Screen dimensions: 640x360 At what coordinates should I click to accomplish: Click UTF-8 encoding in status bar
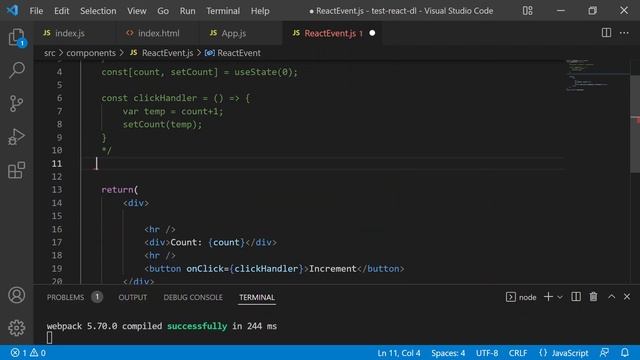tap(487, 353)
